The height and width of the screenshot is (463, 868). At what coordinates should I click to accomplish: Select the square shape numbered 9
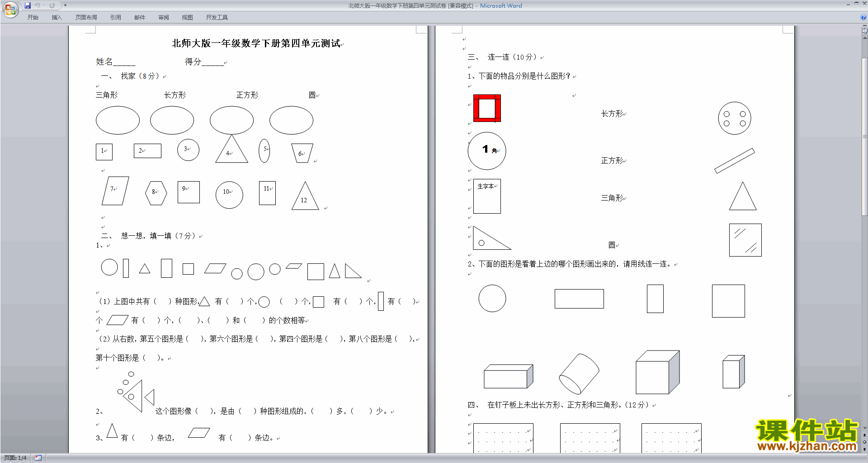pos(189,192)
